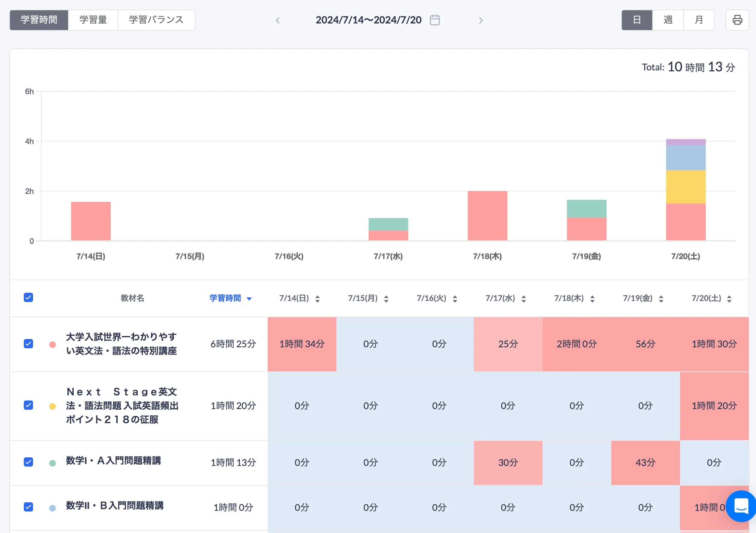This screenshot has width=756, height=533.
Task: Click yellow color dot for Next Stage row
Action: (53, 406)
